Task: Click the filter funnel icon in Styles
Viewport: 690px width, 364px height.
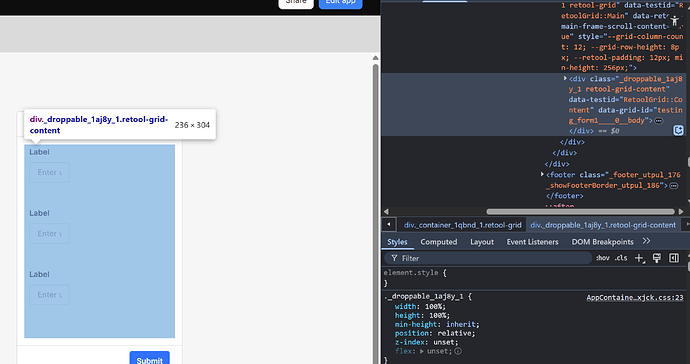Action: click(x=394, y=258)
